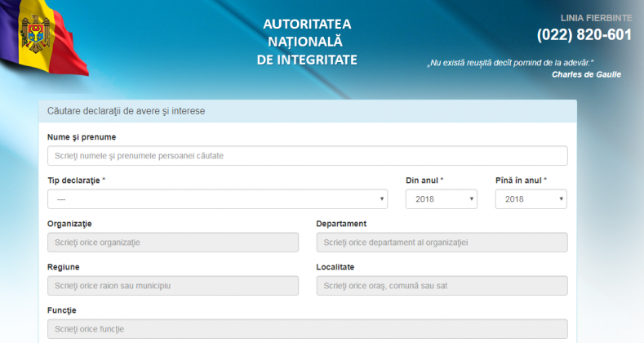The width and height of the screenshot is (644, 343).
Task: Click the 'Organizație' field label
Action: point(69,224)
